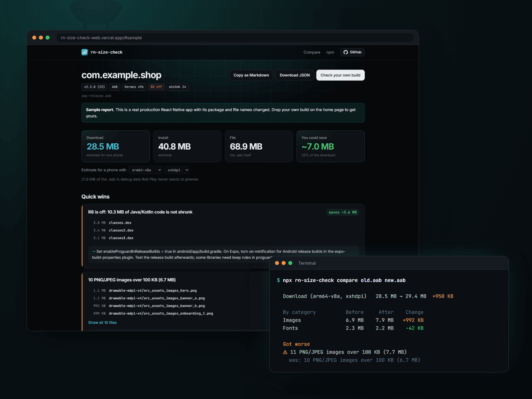
Task: Click the 'R8 off' badge
Action: tap(156, 87)
